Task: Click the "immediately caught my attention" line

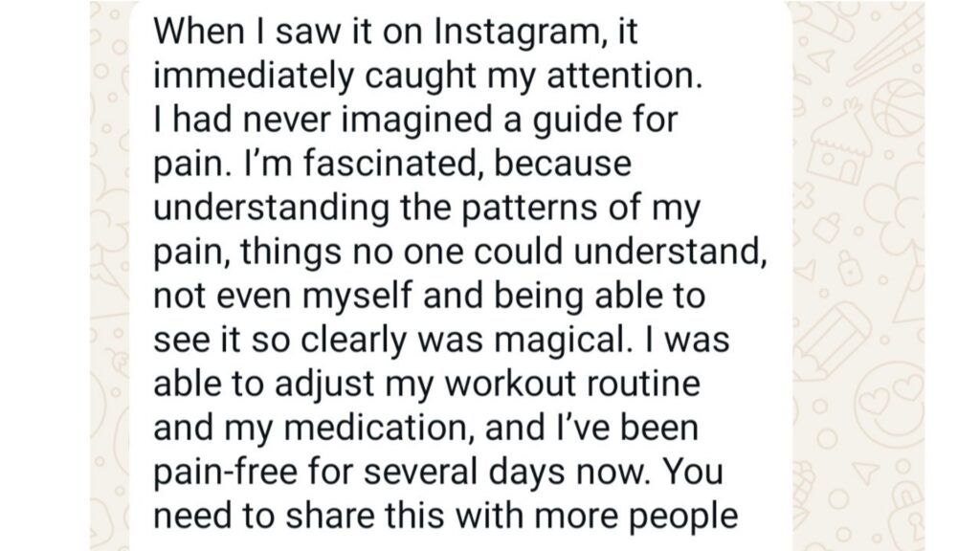Action: (x=428, y=79)
